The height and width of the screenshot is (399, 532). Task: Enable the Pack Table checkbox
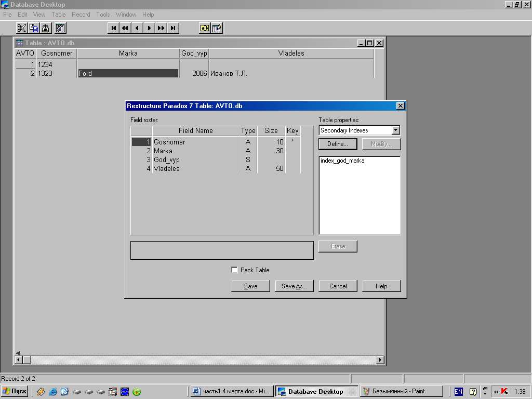coord(234,270)
